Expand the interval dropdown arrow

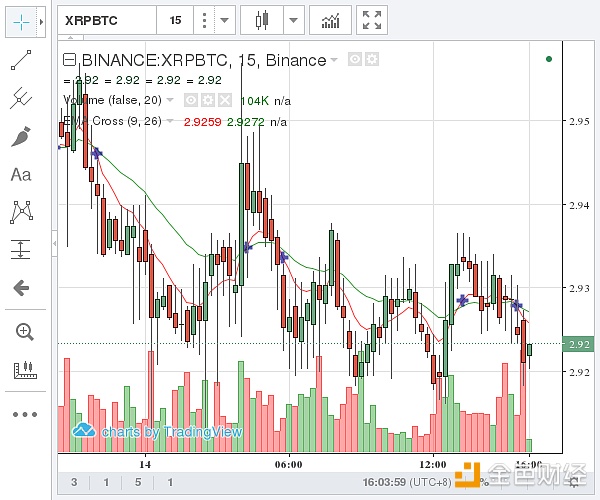tap(225, 20)
